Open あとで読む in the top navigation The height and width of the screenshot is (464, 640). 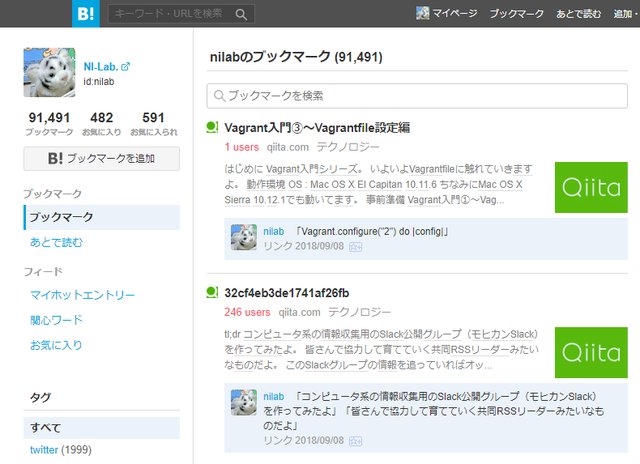(578, 13)
